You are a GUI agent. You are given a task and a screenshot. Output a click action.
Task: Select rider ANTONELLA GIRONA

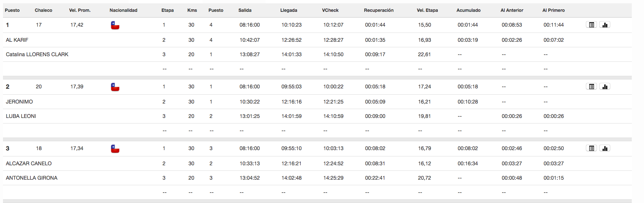[31, 178]
